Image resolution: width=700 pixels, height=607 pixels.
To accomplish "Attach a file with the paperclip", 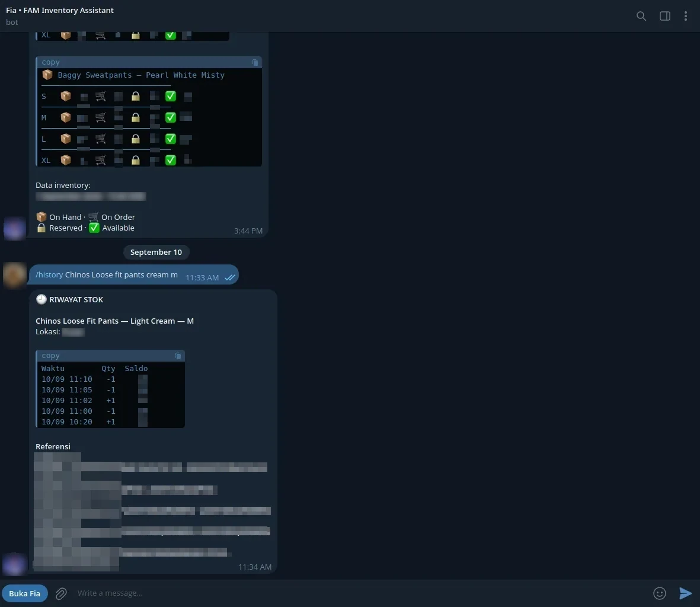I will click(x=61, y=593).
